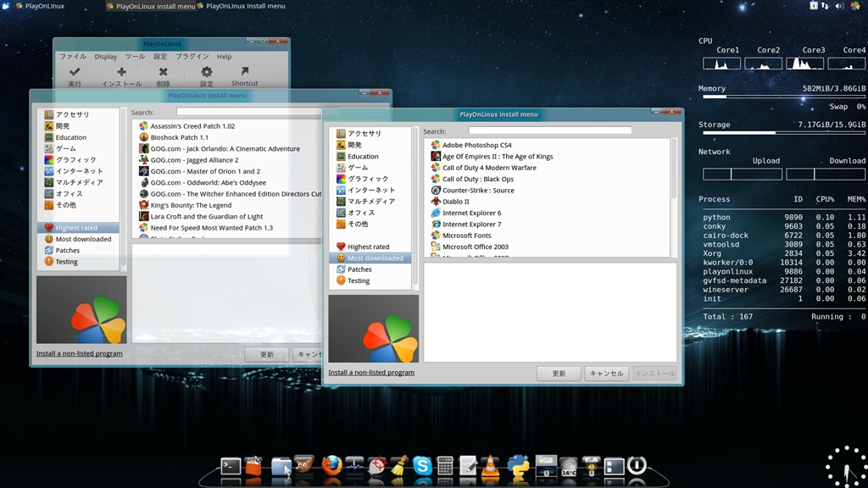Launch Skype from the dock

coord(421,465)
